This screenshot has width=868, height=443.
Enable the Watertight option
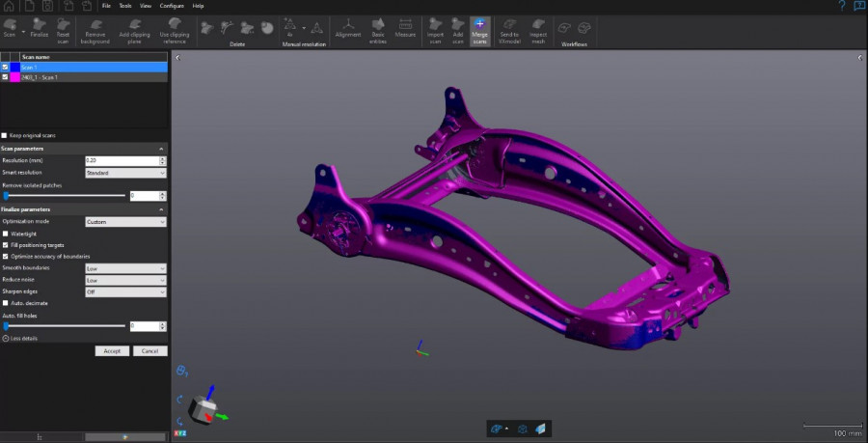(x=6, y=234)
